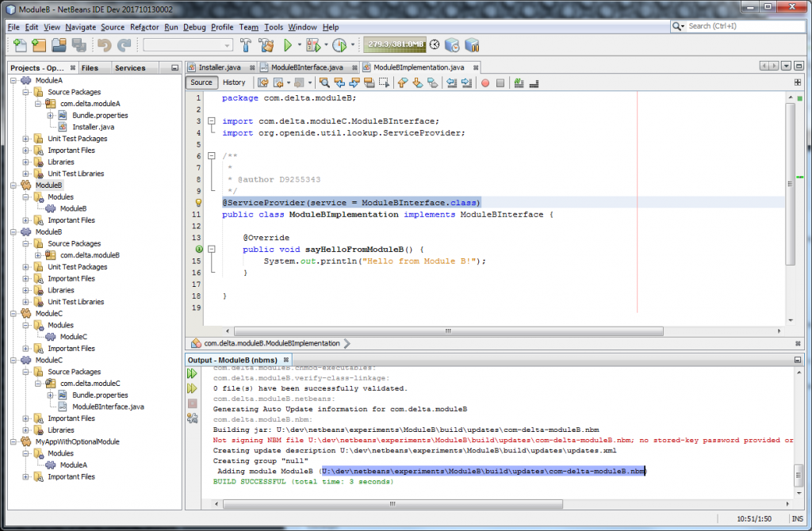This screenshot has width=812, height=531.
Task: Click the Undo toolbar icon
Action: [x=104, y=45]
